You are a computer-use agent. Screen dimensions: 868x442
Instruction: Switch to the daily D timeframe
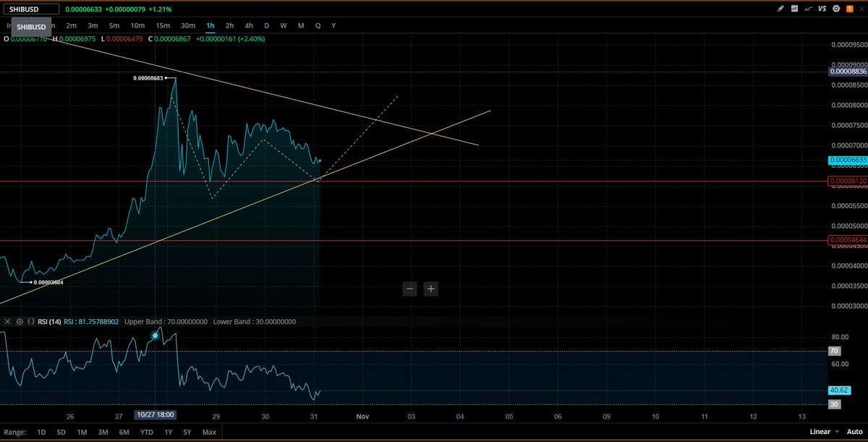[x=266, y=25]
